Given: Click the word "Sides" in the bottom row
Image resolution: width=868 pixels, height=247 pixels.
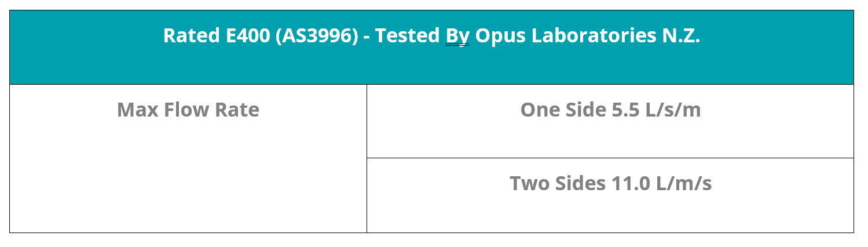Looking at the screenshot, I should pyautogui.click(x=580, y=183).
